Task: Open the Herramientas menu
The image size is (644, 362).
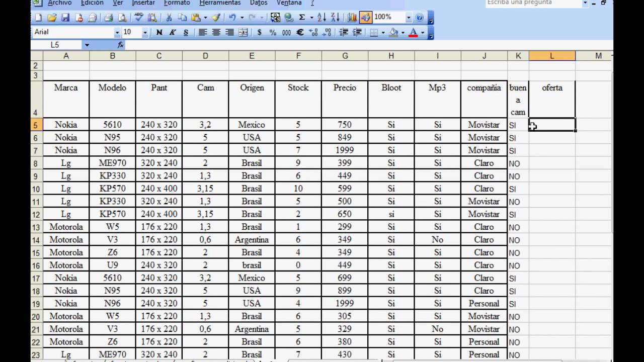Action: point(220,3)
